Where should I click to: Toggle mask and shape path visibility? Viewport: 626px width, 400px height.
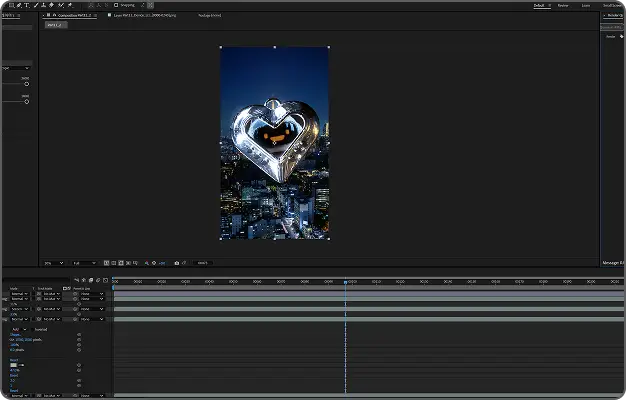(x=121, y=263)
